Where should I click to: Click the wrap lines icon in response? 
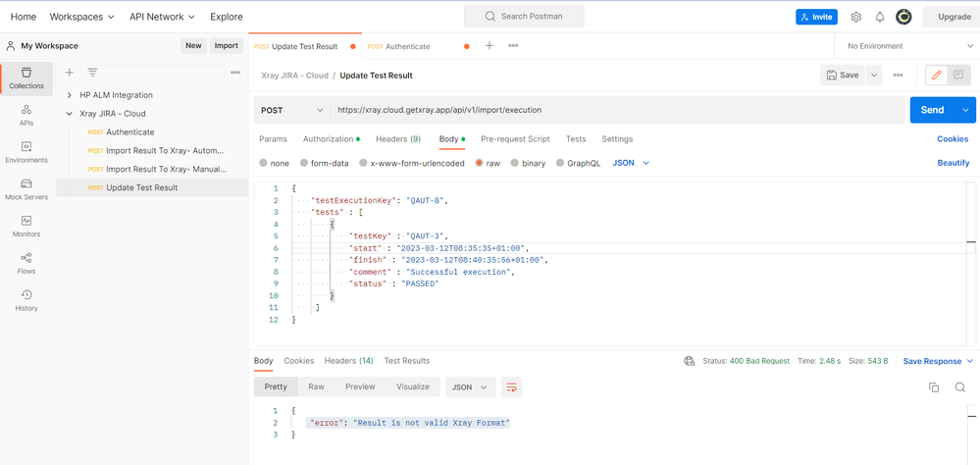pyautogui.click(x=511, y=387)
